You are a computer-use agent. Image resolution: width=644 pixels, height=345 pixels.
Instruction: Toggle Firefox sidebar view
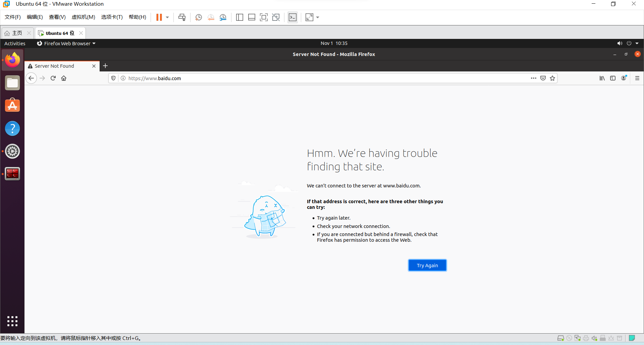[613, 78]
